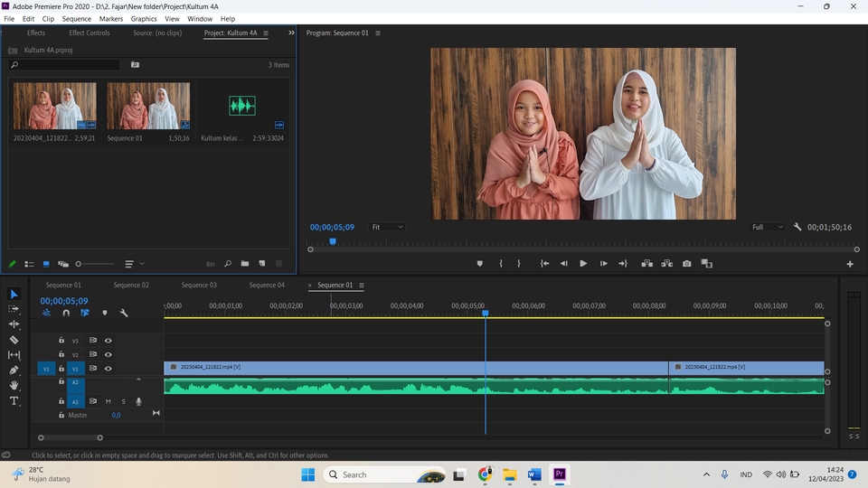Click the Go to Out point button
Image resolution: width=868 pixels, height=488 pixels.
point(623,263)
